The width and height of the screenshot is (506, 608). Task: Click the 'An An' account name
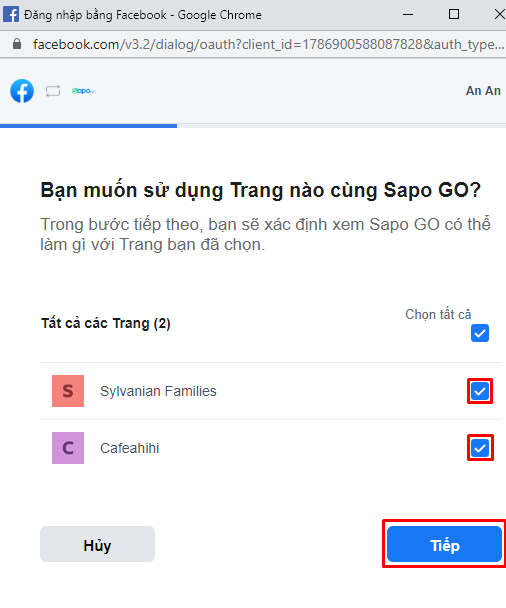tap(483, 91)
